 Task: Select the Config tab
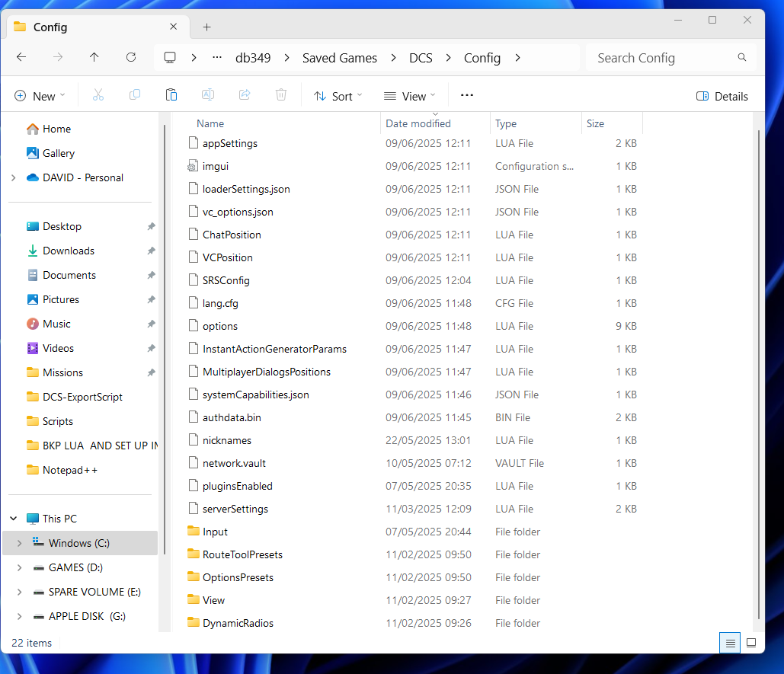98,27
